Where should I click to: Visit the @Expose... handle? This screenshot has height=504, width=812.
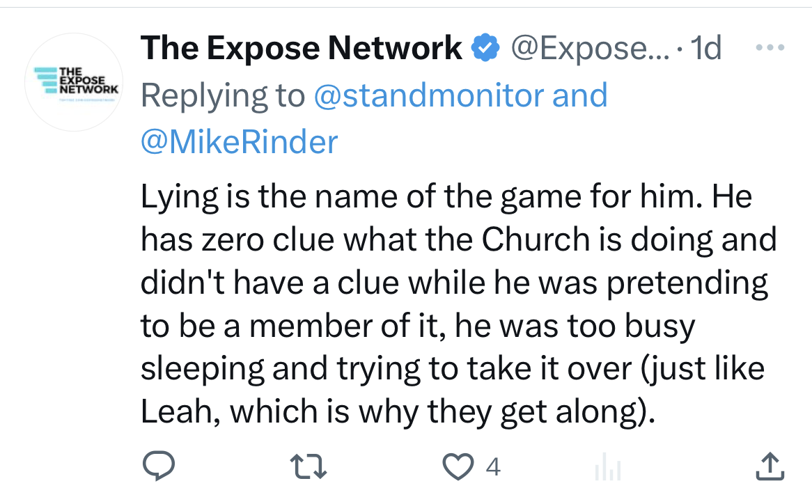tap(588, 49)
